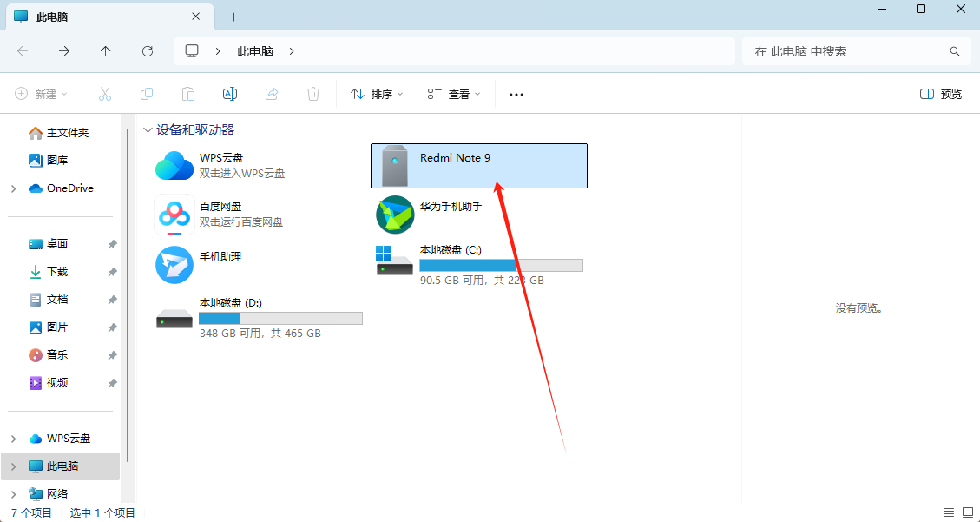Open the WPS云盘 drive icon
Viewport: 980px width, 522px height.
(x=174, y=166)
